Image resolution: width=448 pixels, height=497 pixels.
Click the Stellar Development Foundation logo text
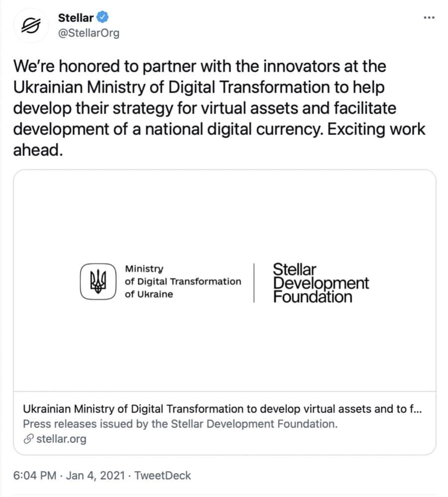click(321, 283)
